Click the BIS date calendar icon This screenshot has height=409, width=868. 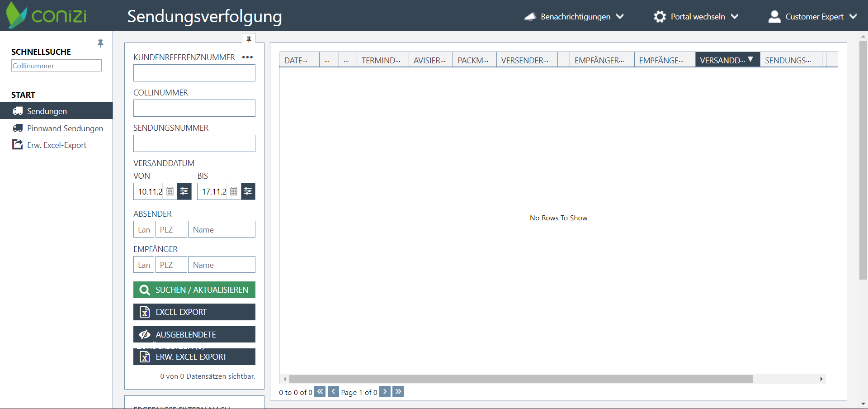pos(234,191)
